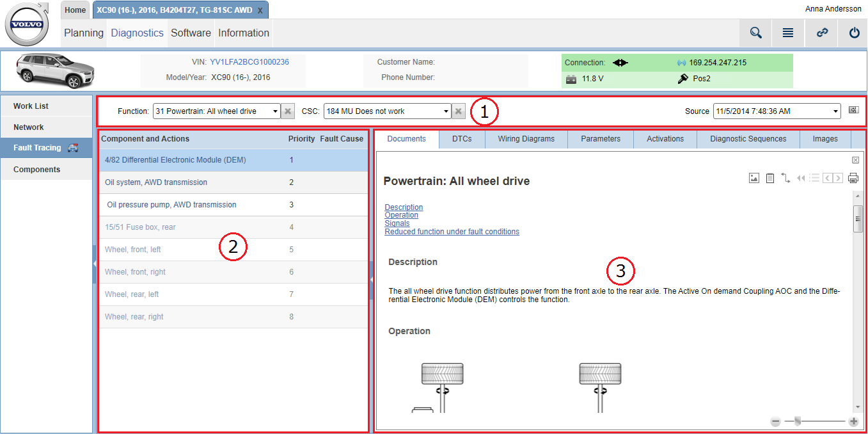Select Network in the sidebar
The width and height of the screenshot is (868, 434).
pyautogui.click(x=47, y=127)
